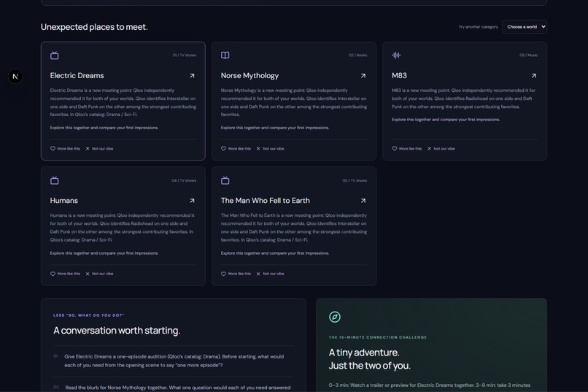Click the X icon on the M83 card
This screenshot has width=588, height=392.
(429, 148)
